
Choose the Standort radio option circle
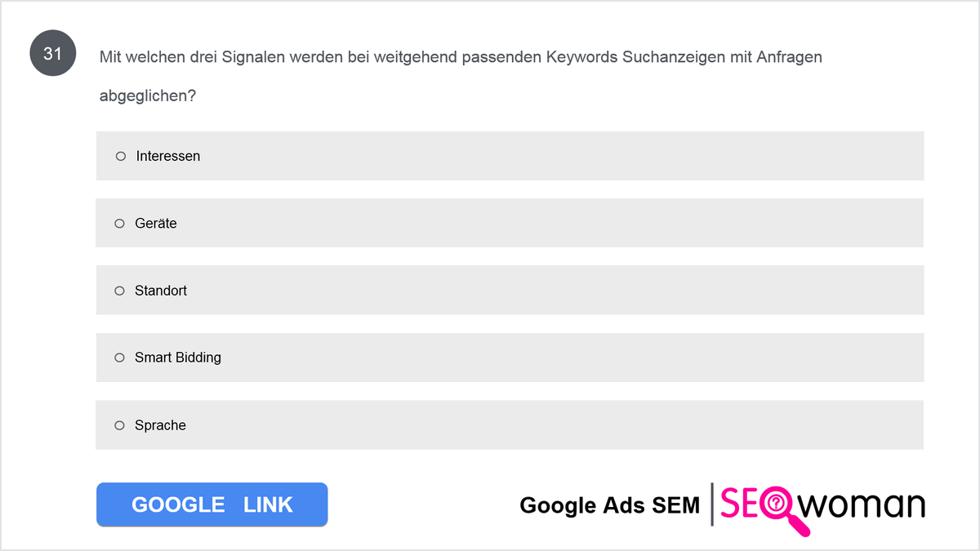click(x=120, y=291)
